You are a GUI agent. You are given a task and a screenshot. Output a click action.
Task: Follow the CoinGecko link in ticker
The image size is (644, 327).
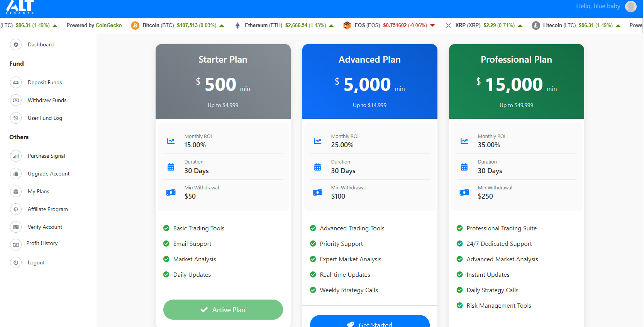(109, 26)
